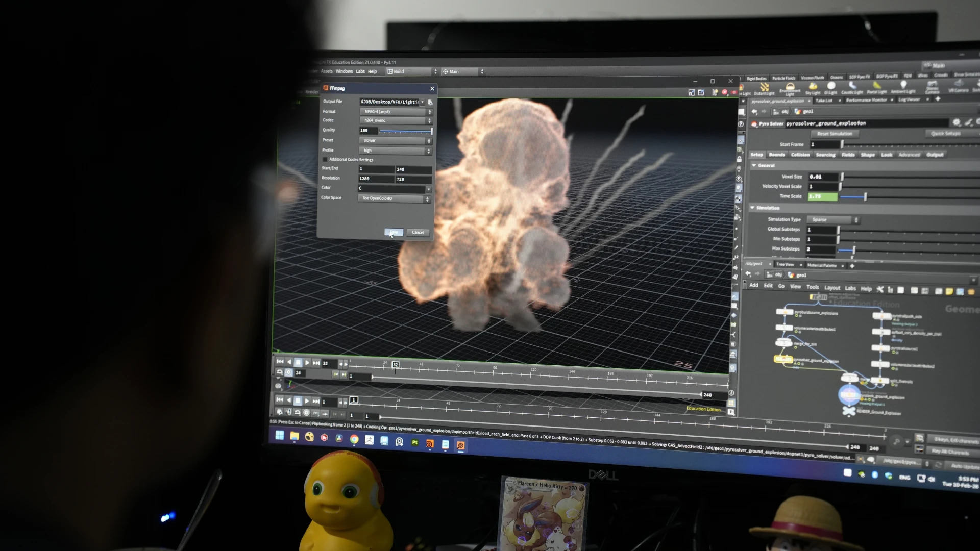Open the Windows menu in Houdini
Viewport: 980px width, 551px height.
(x=344, y=71)
